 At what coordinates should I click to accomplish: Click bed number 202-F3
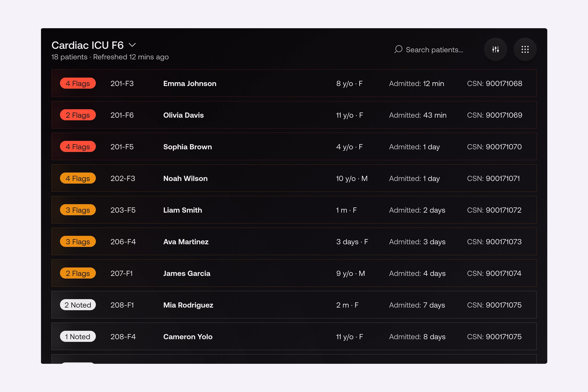pyautogui.click(x=123, y=179)
